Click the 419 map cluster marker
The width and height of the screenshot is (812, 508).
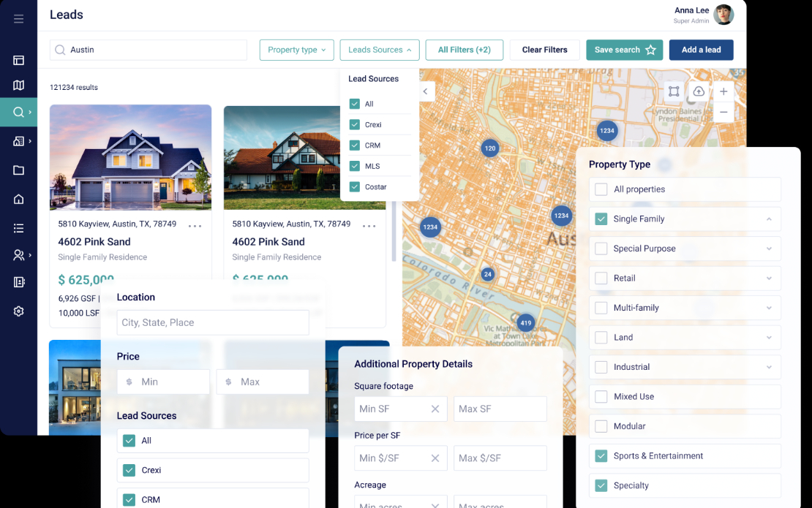(x=526, y=323)
